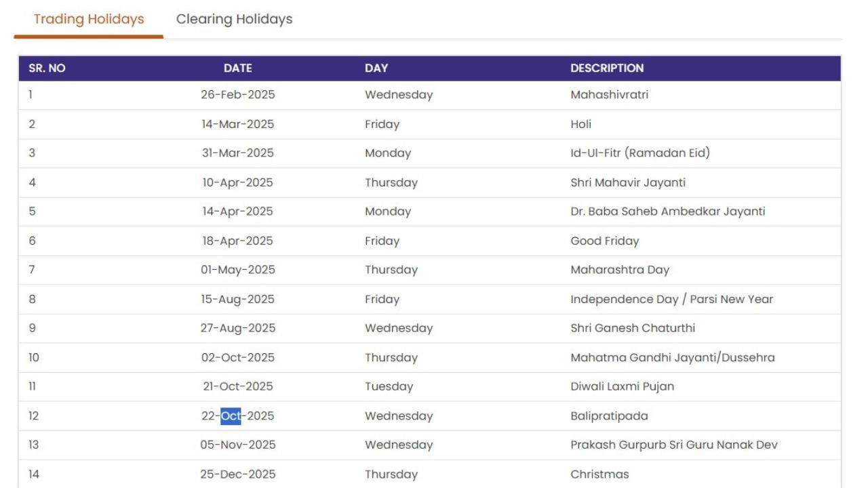Select Mahatma Gandhi Jayanti/Dussehra description
This screenshot has height=488, width=868.
pyautogui.click(x=672, y=357)
